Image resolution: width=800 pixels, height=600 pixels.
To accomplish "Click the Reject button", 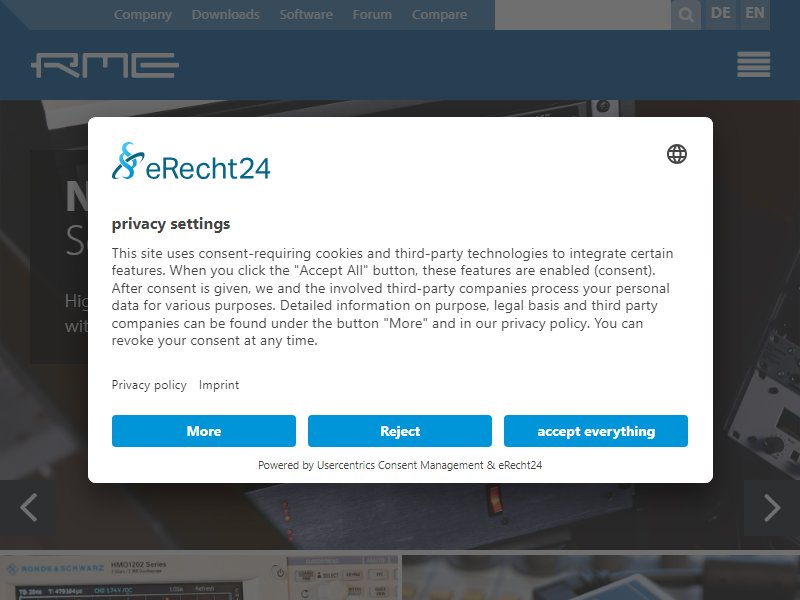I will click(400, 431).
